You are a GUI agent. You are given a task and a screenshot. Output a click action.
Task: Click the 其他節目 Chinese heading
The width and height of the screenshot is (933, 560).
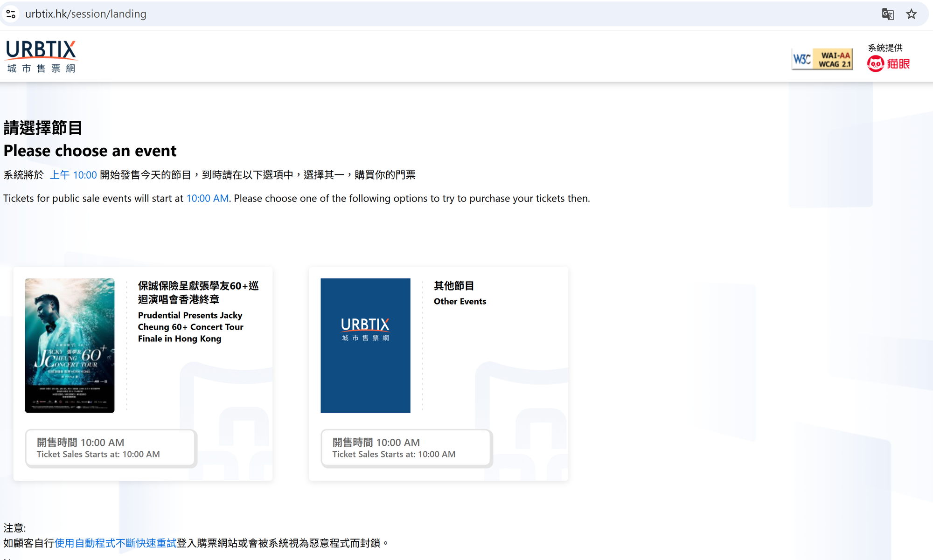[453, 285]
